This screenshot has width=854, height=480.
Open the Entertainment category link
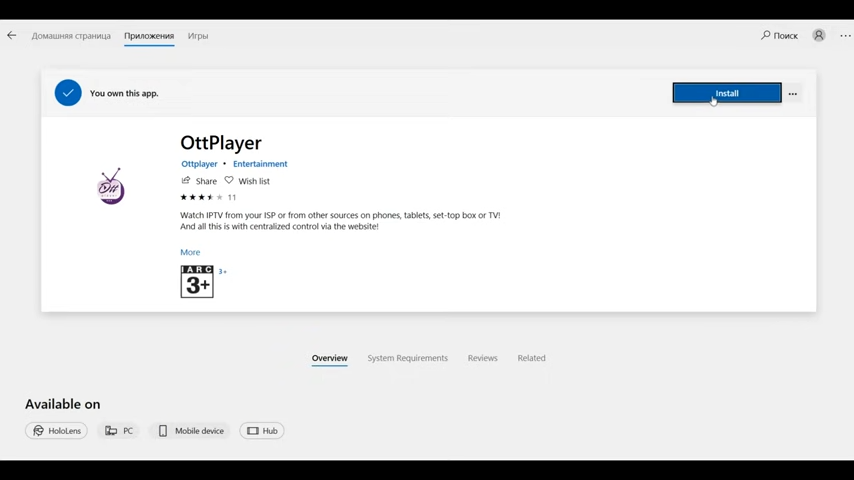(x=260, y=164)
